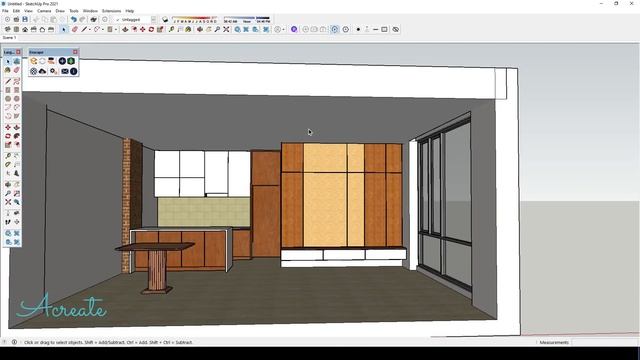Adjust the shadow month date slider

point(195,18)
